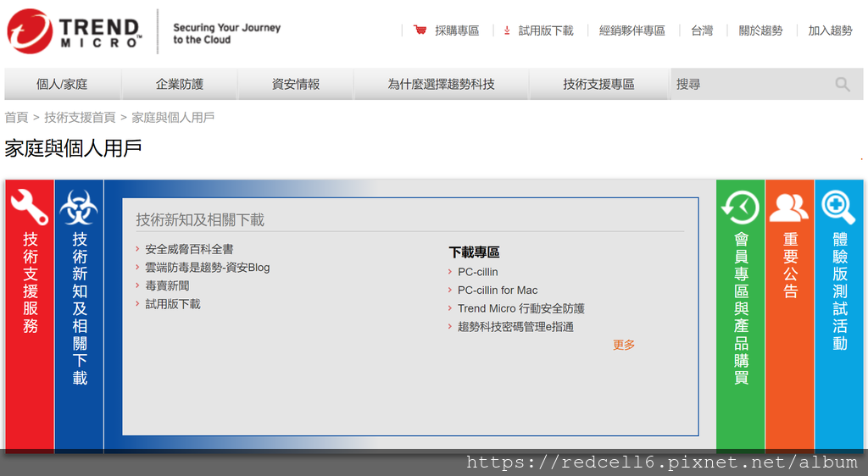Viewport: 868px width, 476px height.
Task: Open the 個人/家庭 menu
Action: click(62, 84)
